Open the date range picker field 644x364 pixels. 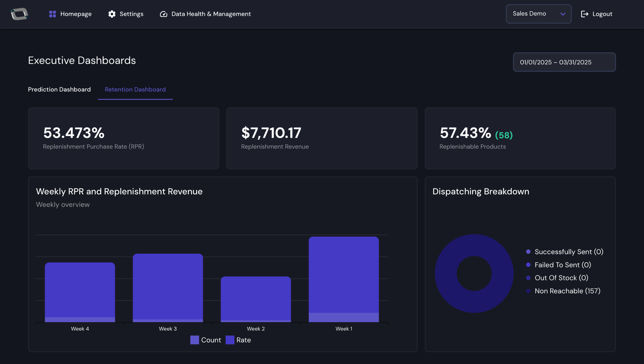pyautogui.click(x=564, y=62)
